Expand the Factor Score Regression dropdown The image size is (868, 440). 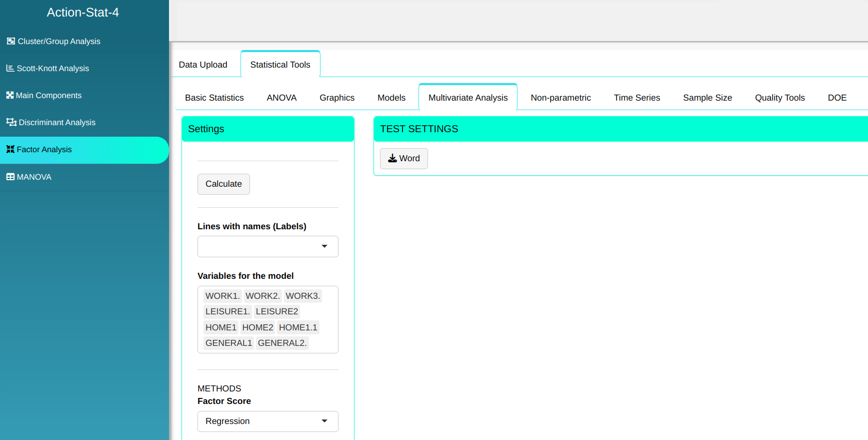pos(267,421)
